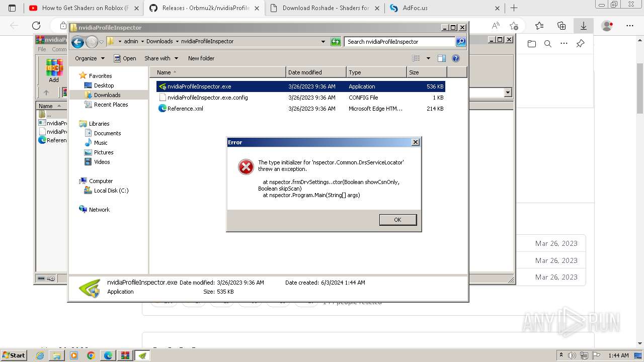Close the Error dialog with the X
This screenshot has height=362, width=644.
(x=416, y=142)
